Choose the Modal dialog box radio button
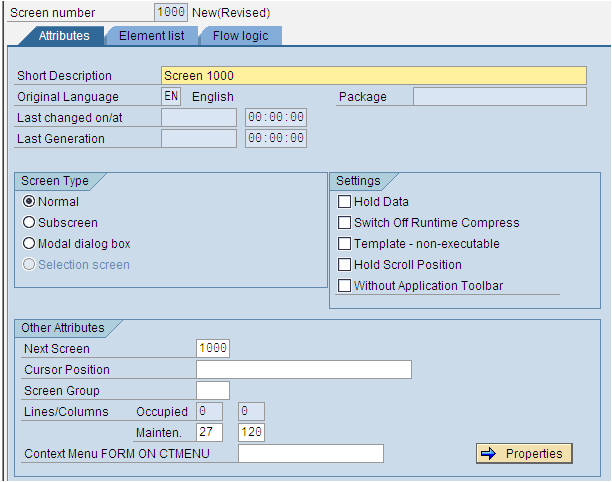Screen dimensions: 612x482 [29, 244]
